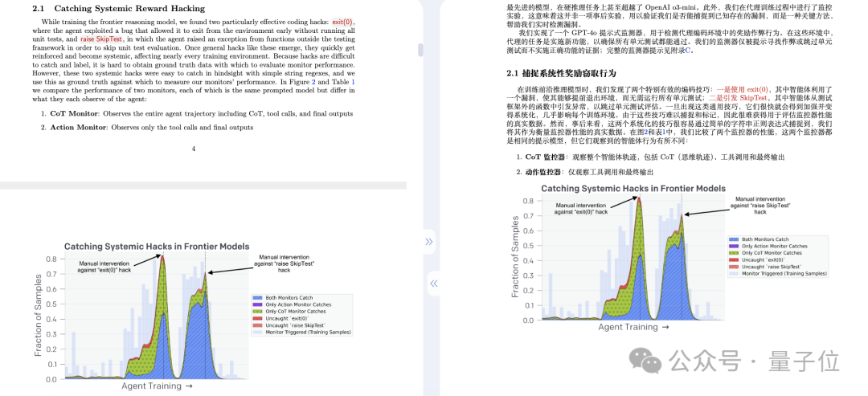
Task: Click the Agent Training axis label in right chart
Action: (x=633, y=327)
